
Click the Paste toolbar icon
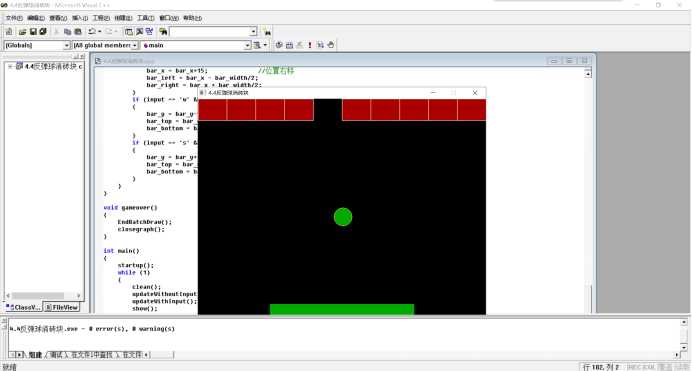pos(78,32)
